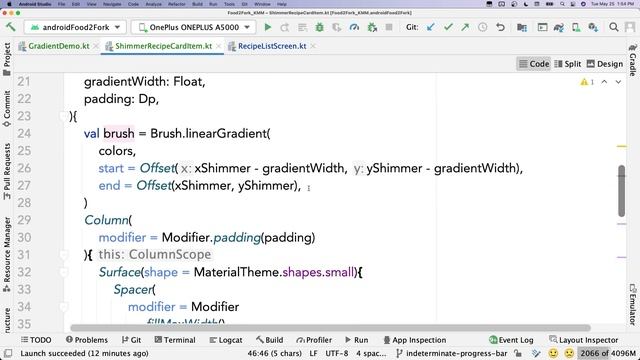Open the Layout Inspector

(584, 340)
